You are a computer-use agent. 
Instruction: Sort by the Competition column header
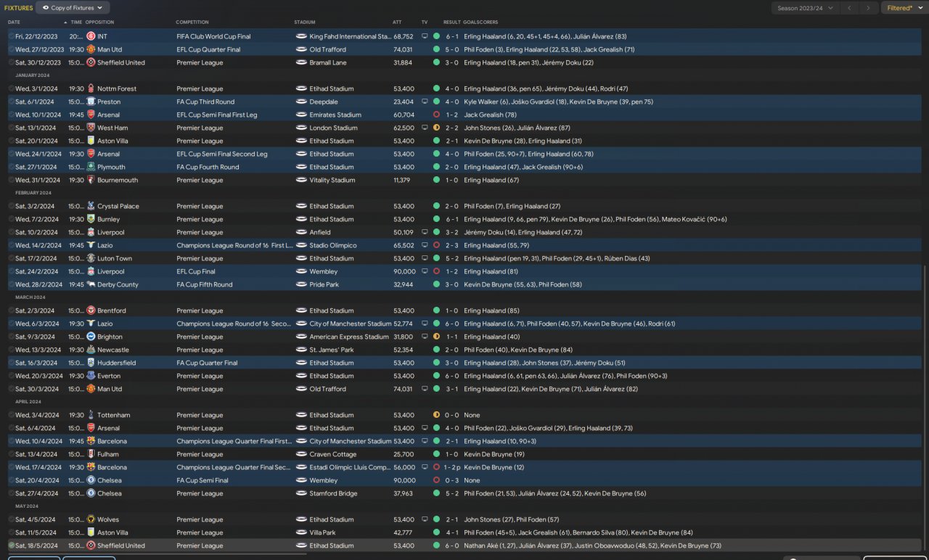(192, 22)
